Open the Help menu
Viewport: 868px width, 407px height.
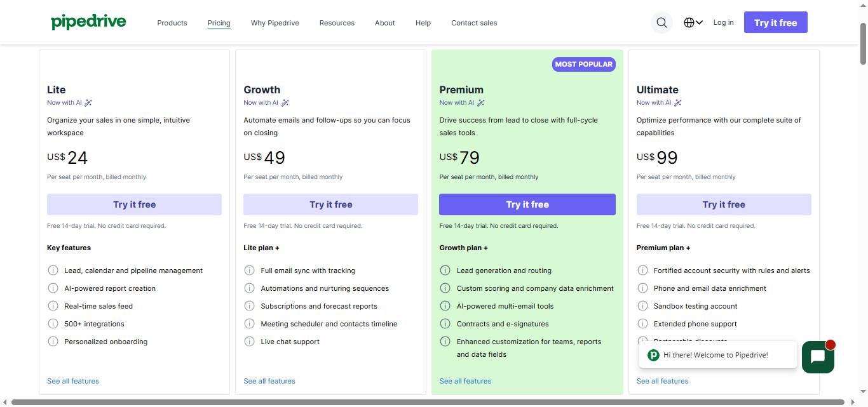pos(423,23)
